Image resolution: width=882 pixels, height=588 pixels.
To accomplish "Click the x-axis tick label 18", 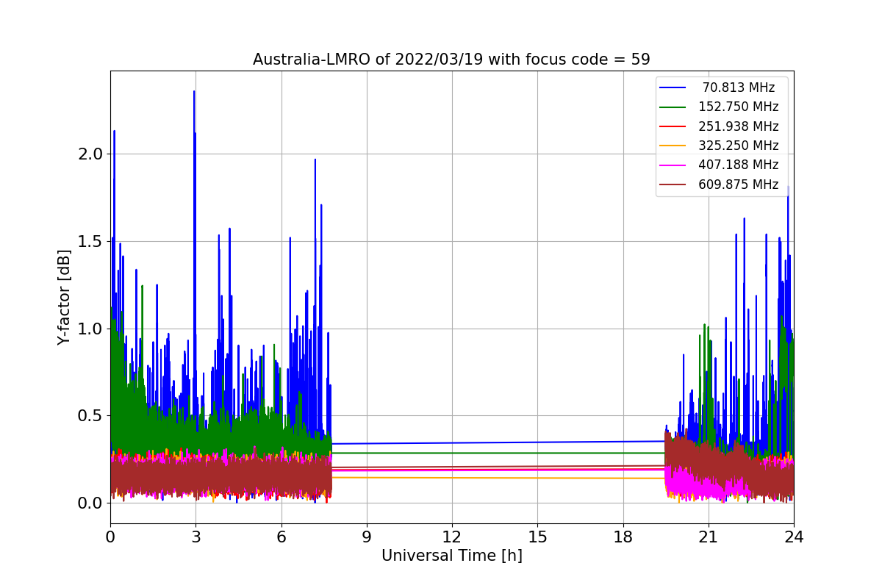I will (x=623, y=537).
